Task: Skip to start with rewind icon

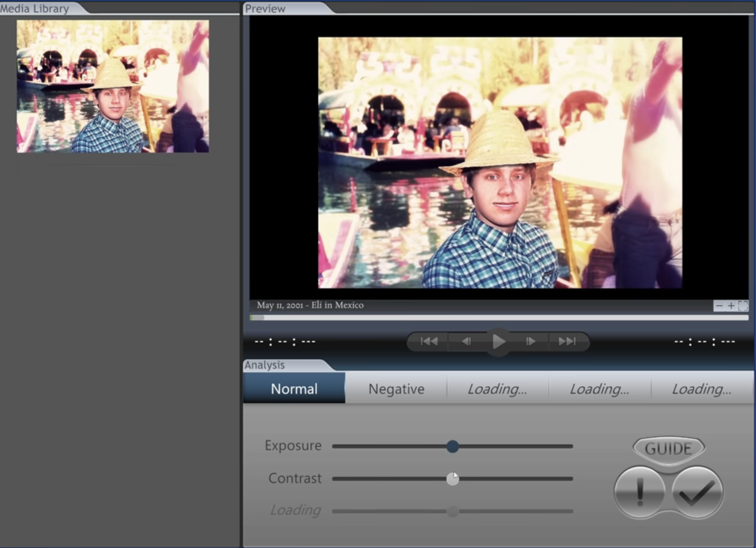Action: pos(429,341)
